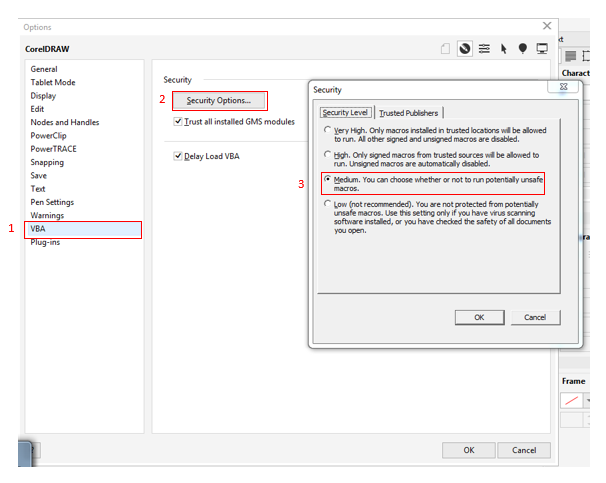Click the Document page icon in Options header
This screenshot has width=606, height=483.
(x=445, y=49)
